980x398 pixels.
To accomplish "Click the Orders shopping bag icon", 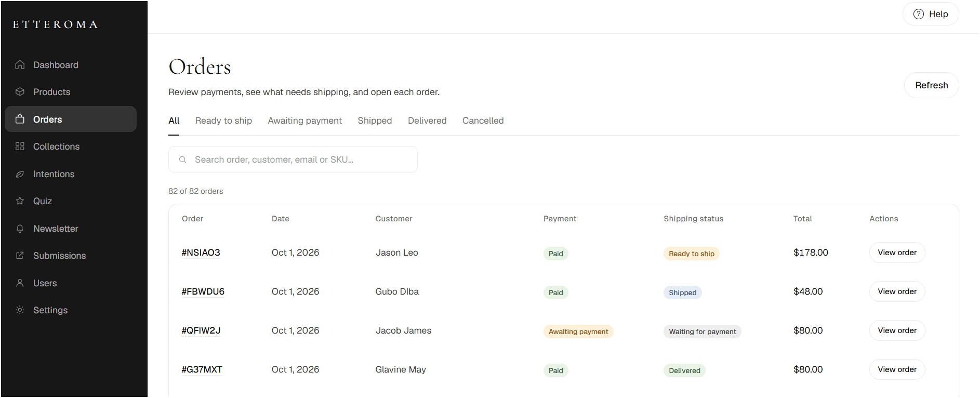I will [x=20, y=119].
